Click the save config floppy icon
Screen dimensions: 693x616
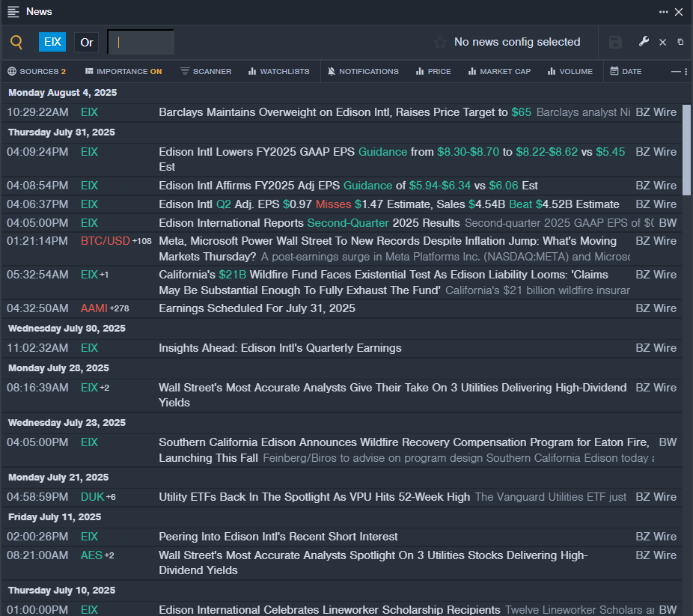pos(615,43)
